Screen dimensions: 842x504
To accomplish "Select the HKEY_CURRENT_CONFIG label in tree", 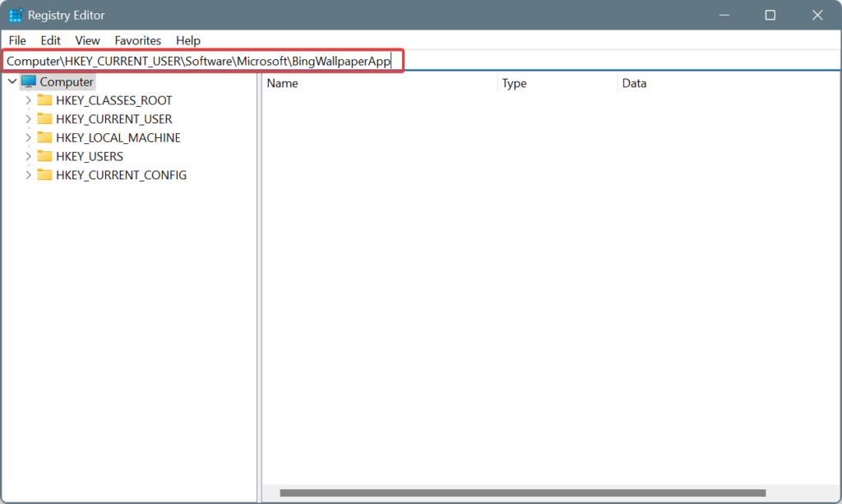I will (122, 175).
